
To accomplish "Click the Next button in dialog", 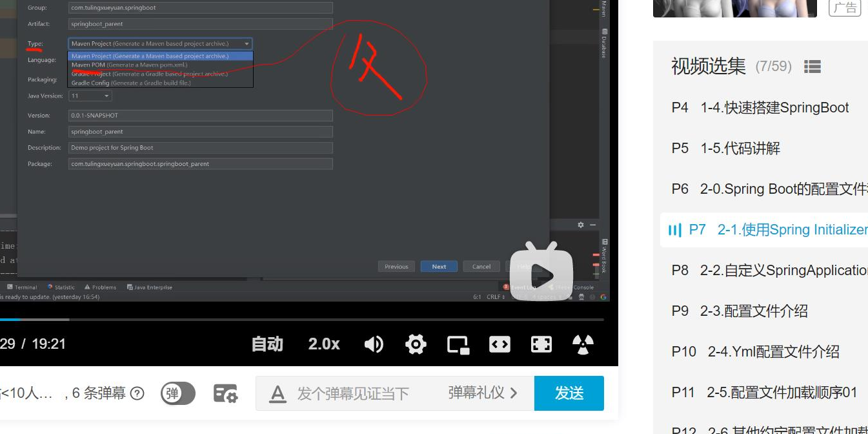I will coord(439,267).
